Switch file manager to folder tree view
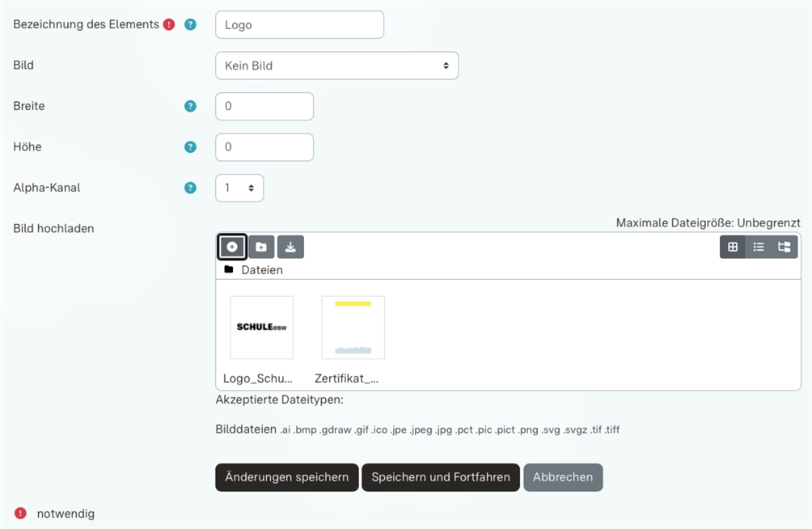The width and height of the screenshot is (812, 529). tap(784, 247)
